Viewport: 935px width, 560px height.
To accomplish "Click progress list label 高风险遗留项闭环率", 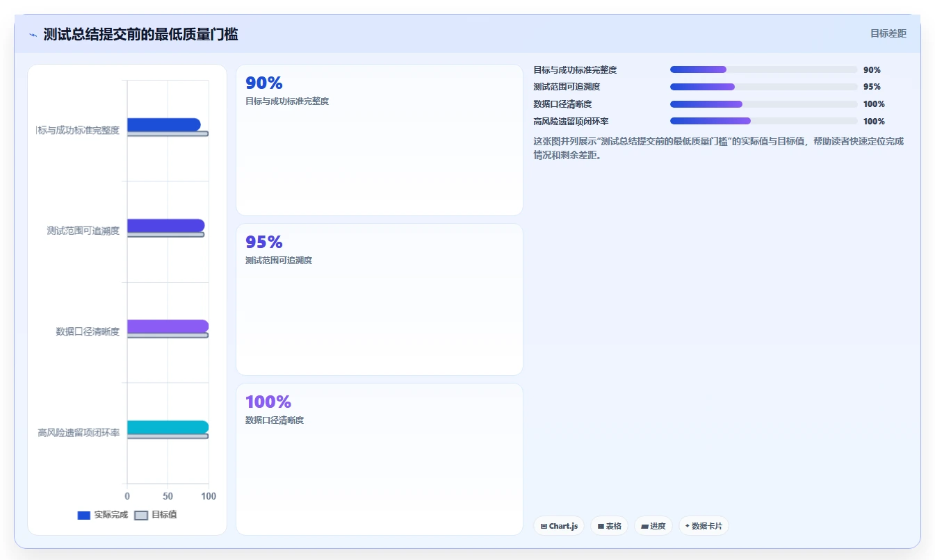I will (x=571, y=121).
